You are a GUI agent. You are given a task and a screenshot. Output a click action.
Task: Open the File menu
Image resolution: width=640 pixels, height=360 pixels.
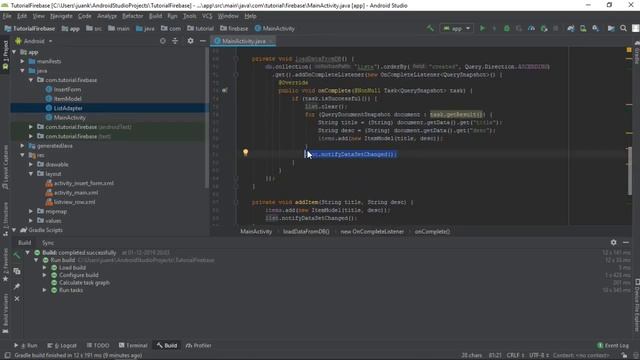click(7, 16)
